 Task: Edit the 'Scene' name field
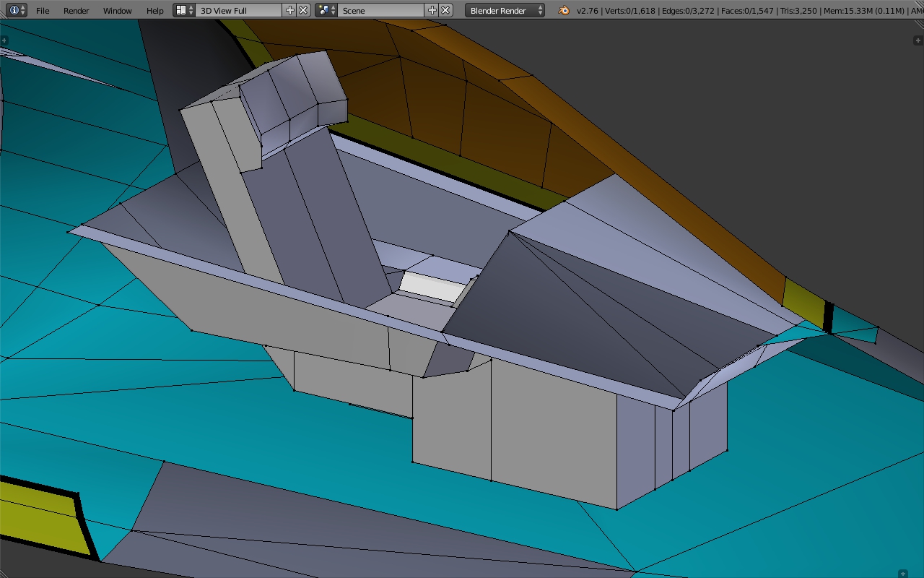(x=381, y=10)
